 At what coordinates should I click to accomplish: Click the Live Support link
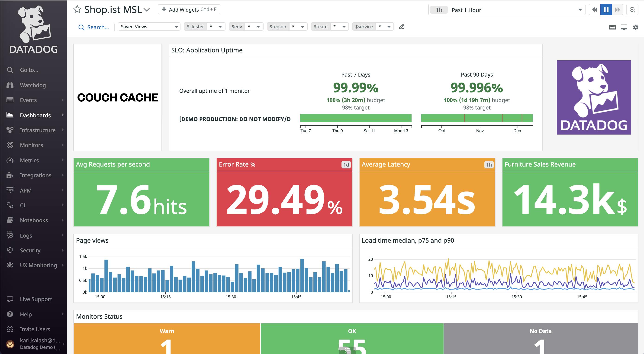point(36,299)
